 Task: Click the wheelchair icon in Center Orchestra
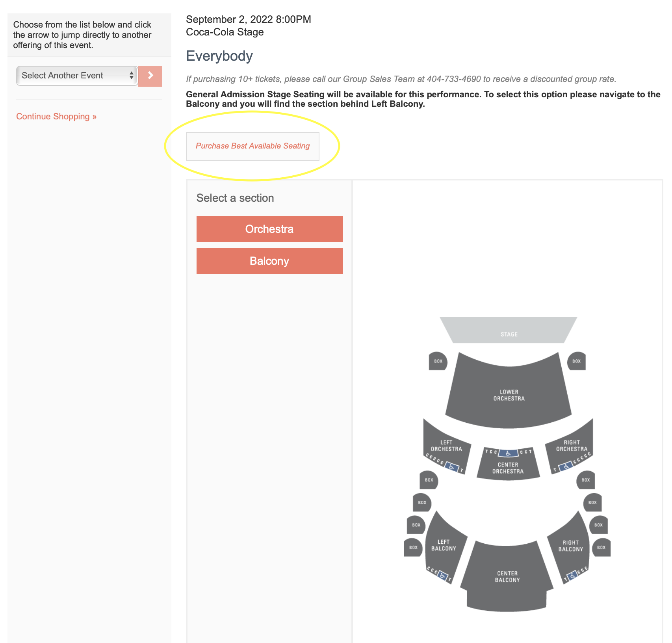pyautogui.click(x=508, y=453)
